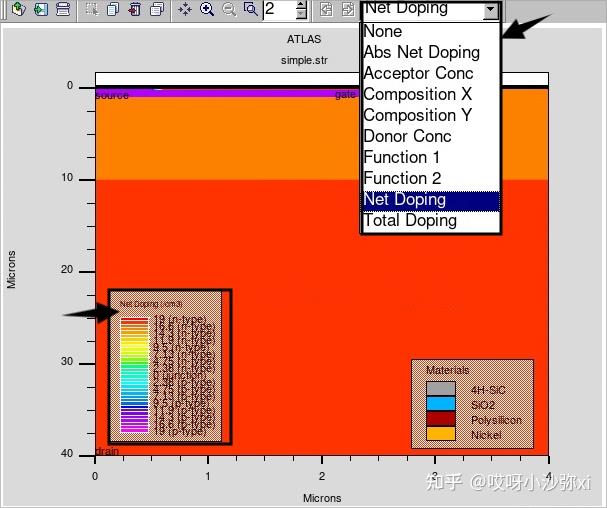Click the print icon in the toolbar
The height and width of the screenshot is (508, 607).
click(62, 9)
